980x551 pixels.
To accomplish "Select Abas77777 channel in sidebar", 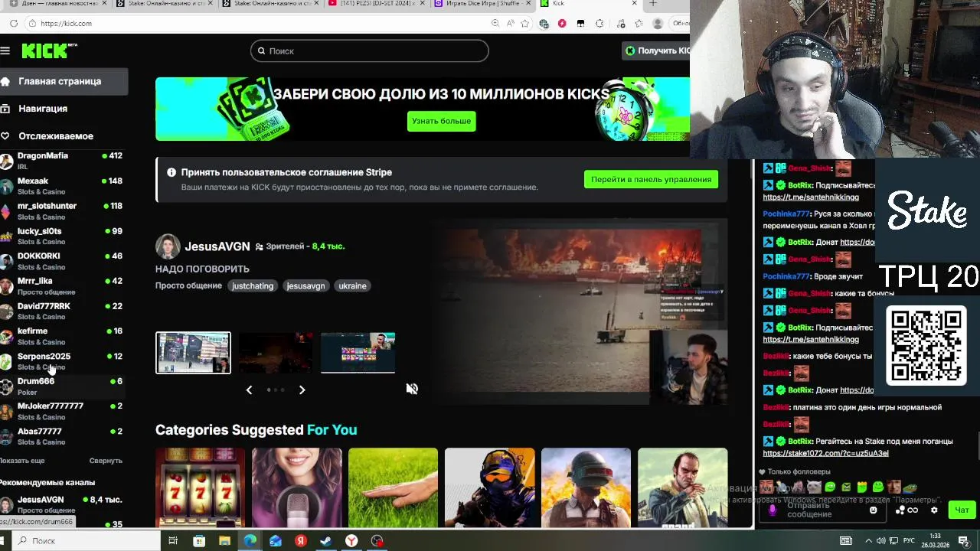I will 61,436.
